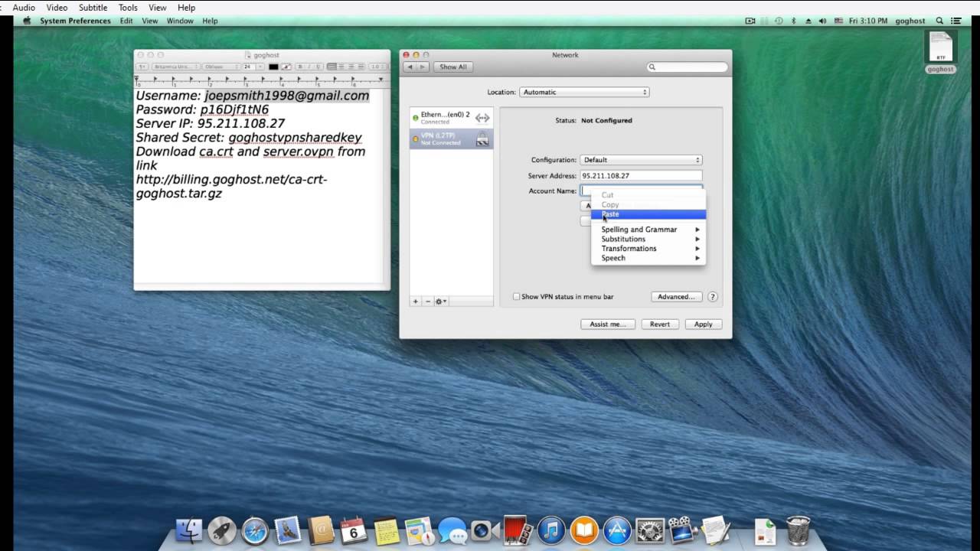Click the Apple menu logo
This screenshot has height=551, width=980.
(x=27, y=21)
